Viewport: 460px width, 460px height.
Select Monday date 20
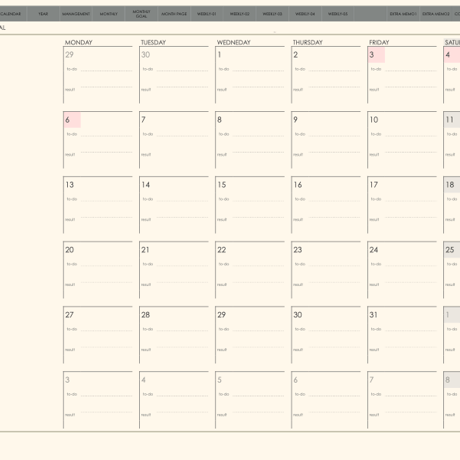click(x=69, y=250)
